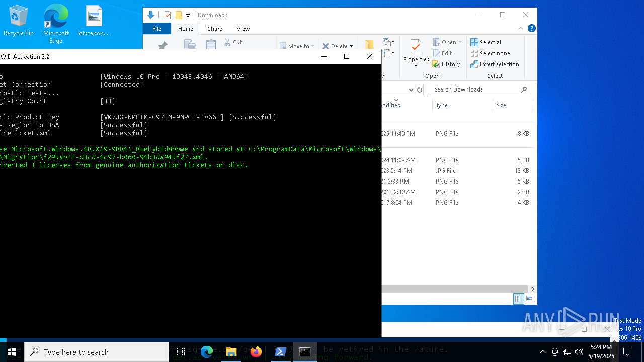The width and height of the screenshot is (644, 362).
Task: Select the Share ribbon tab
Action: point(215,29)
